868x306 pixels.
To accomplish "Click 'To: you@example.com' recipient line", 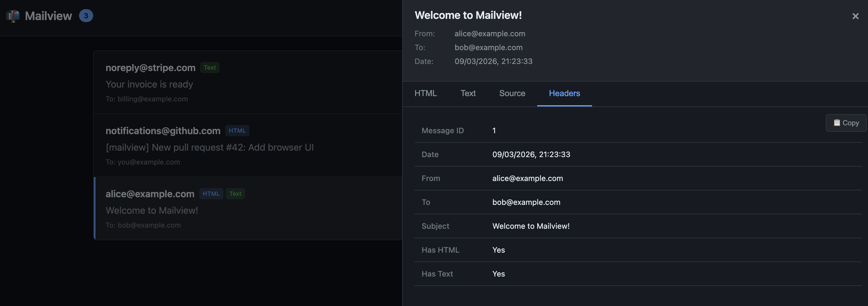I will pos(143,162).
